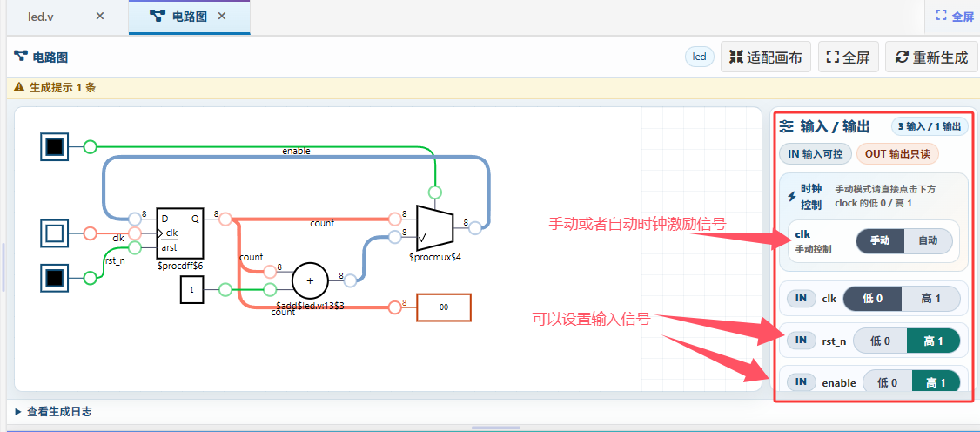Set clk input to 高 1
This screenshot has width=980, height=432.
pos(930,299)
